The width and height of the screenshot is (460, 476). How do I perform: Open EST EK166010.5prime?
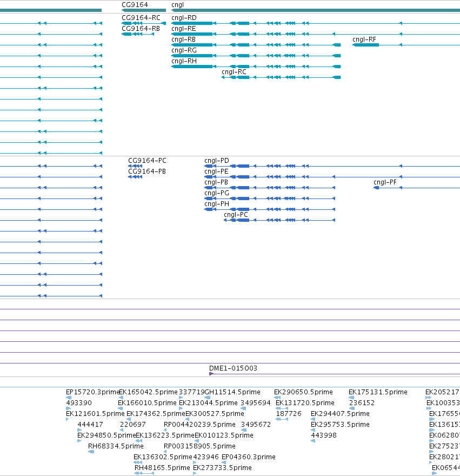[x=147, y=403]
